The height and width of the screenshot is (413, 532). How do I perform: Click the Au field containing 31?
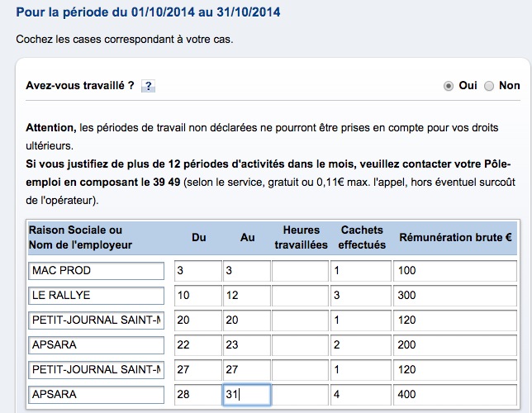(246, 394)
